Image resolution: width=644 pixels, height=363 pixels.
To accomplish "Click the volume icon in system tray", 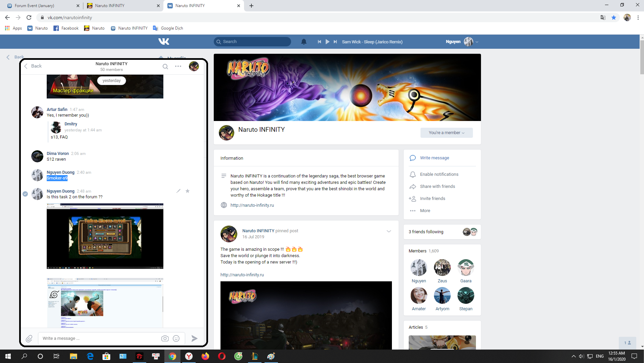I will point(581,356).
